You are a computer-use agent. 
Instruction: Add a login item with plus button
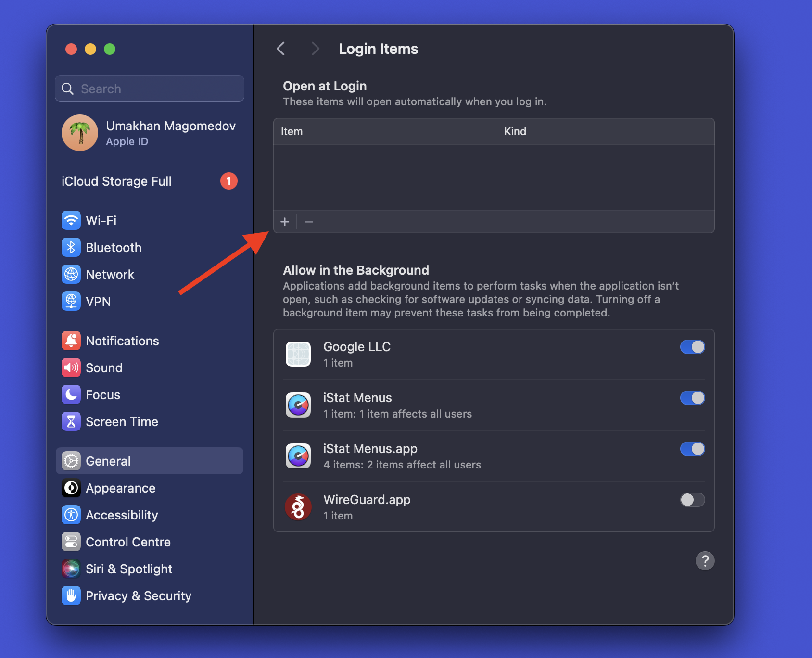[x=285, y=222]
